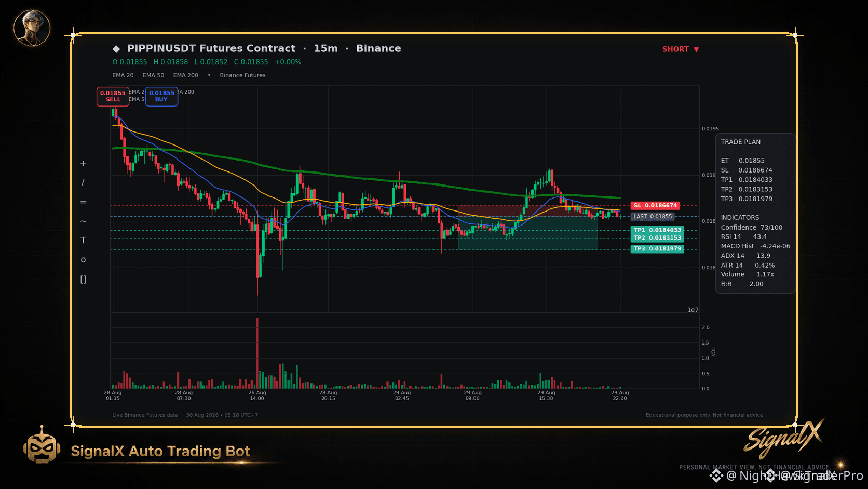Click the LAST 0.01855 price tag
Image resolution: width=868 pixels, height=489 pixels.
pos(653,217)
